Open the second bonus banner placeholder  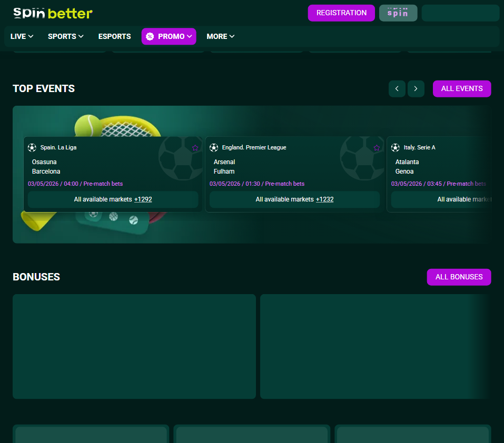pyautogui.click(x=375, y=346)
